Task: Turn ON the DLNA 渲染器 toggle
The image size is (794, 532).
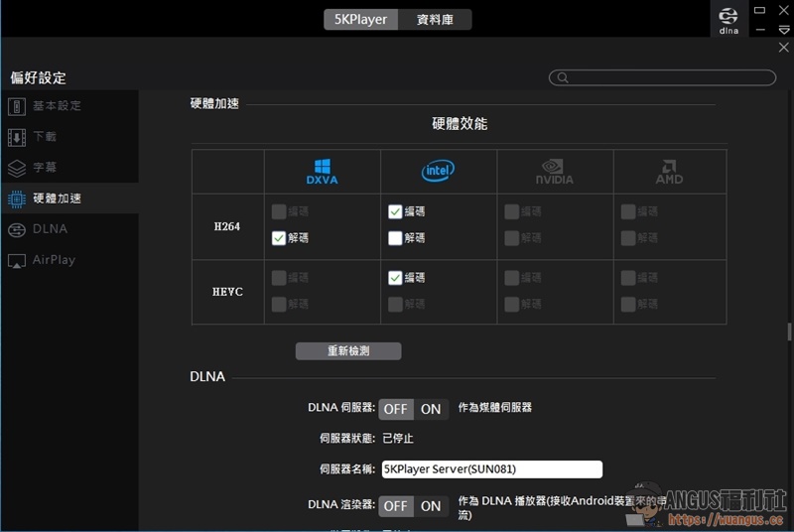Action: coord(431,505)
